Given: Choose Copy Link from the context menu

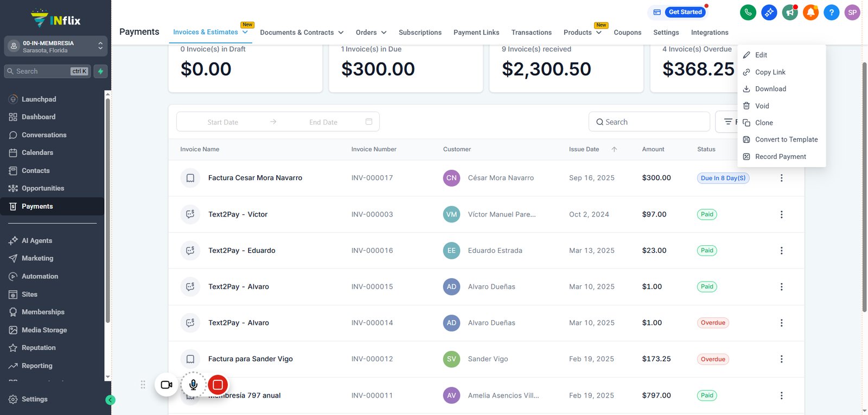Looking at the screenshot, I should [x=782, y=72].
